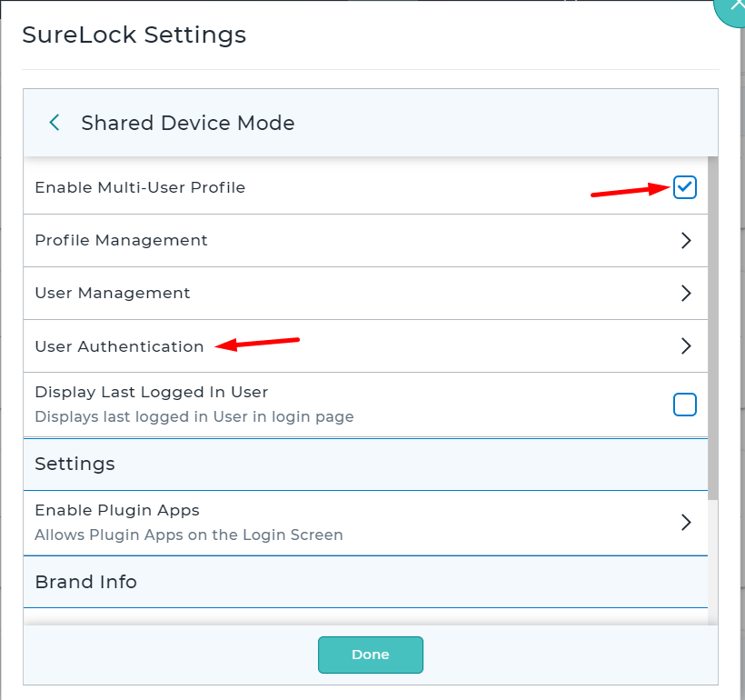The height and width of the screenshot is (700, 745).
Task: Select the Profile Management text label
Action: [x=121, y=240]
